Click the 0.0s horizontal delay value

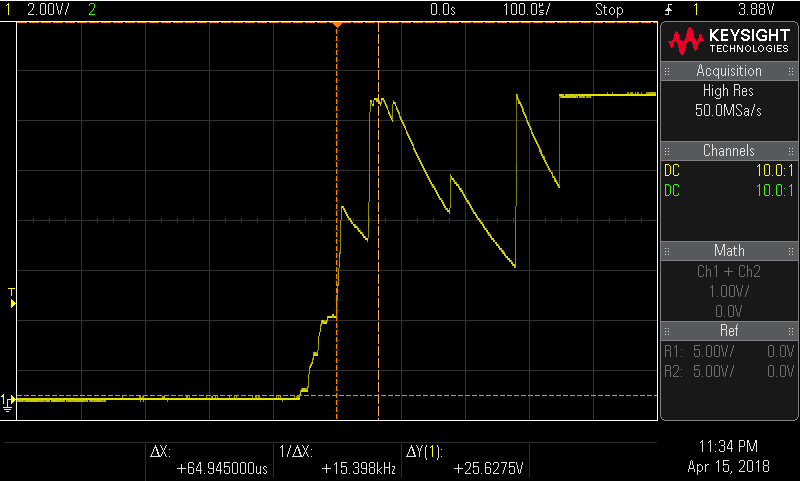coord(443,10)
